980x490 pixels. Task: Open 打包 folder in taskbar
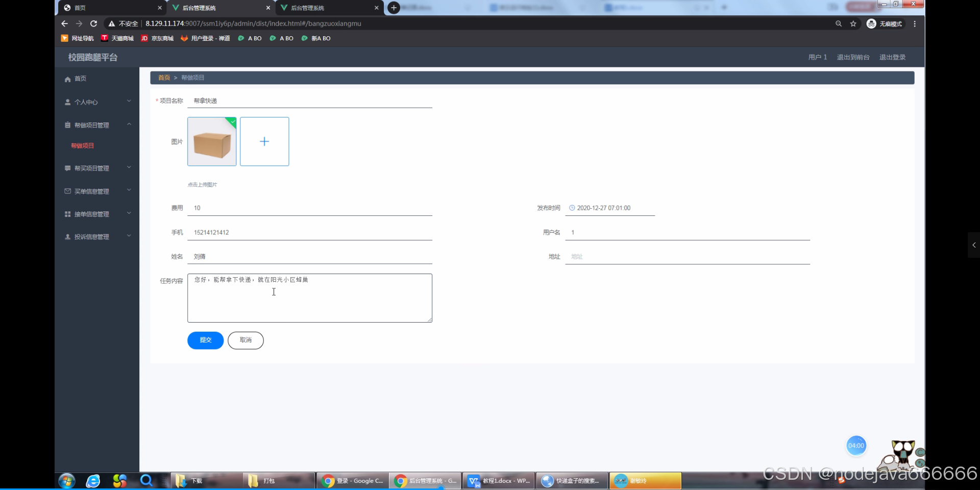pos(279,481)
